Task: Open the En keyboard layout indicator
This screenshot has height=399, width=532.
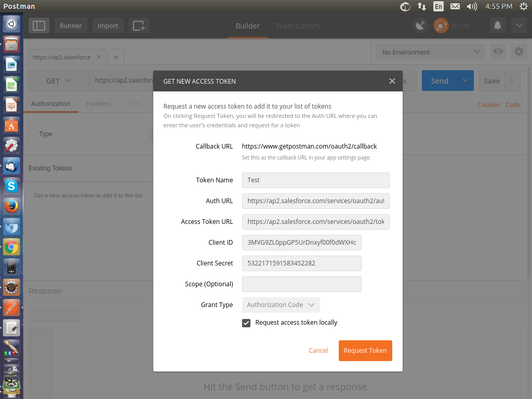Action: 438,6
